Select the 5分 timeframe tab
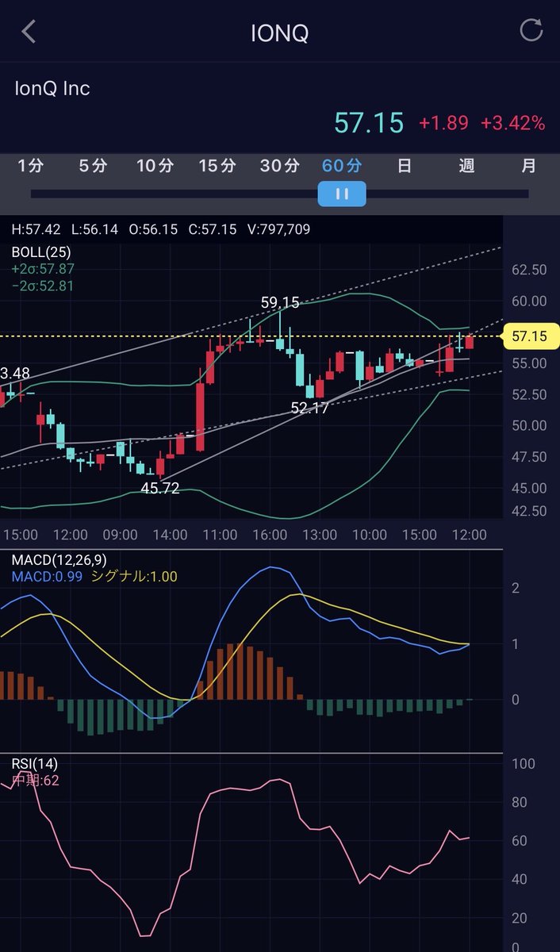560x952 pixels. click(x=93, y=166)
